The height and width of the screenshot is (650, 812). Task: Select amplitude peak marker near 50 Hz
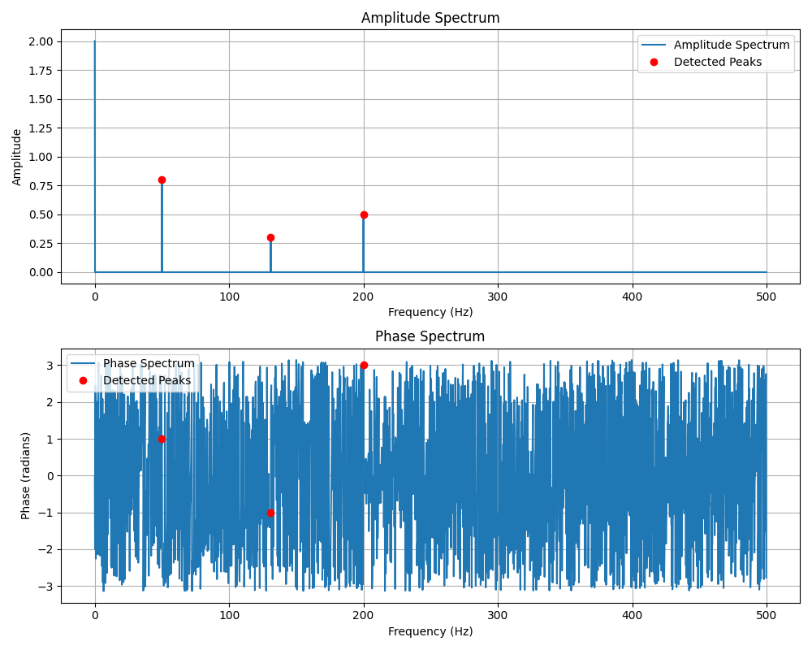point(162,180)
